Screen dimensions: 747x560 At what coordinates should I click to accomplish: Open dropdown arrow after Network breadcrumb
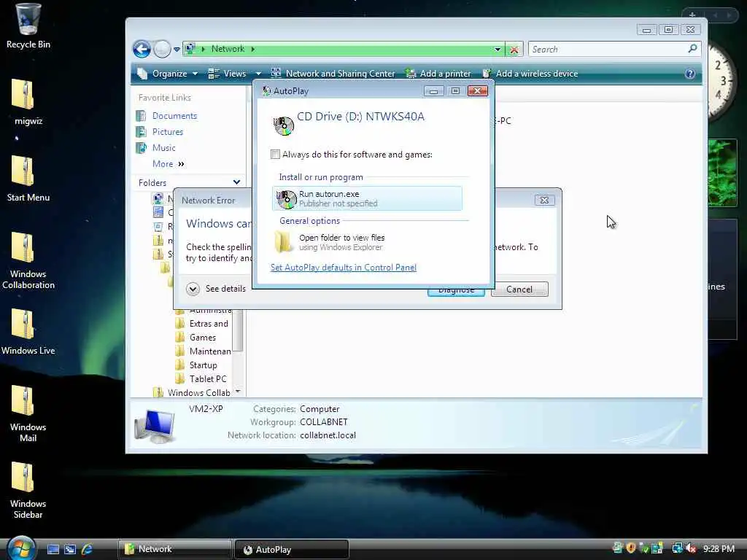[x=252, y=49]
